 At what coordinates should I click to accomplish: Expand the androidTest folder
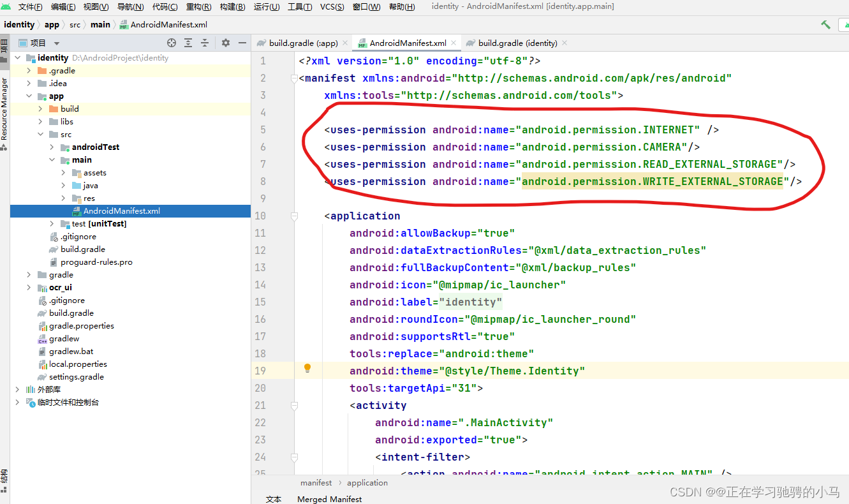click(52, 147)
